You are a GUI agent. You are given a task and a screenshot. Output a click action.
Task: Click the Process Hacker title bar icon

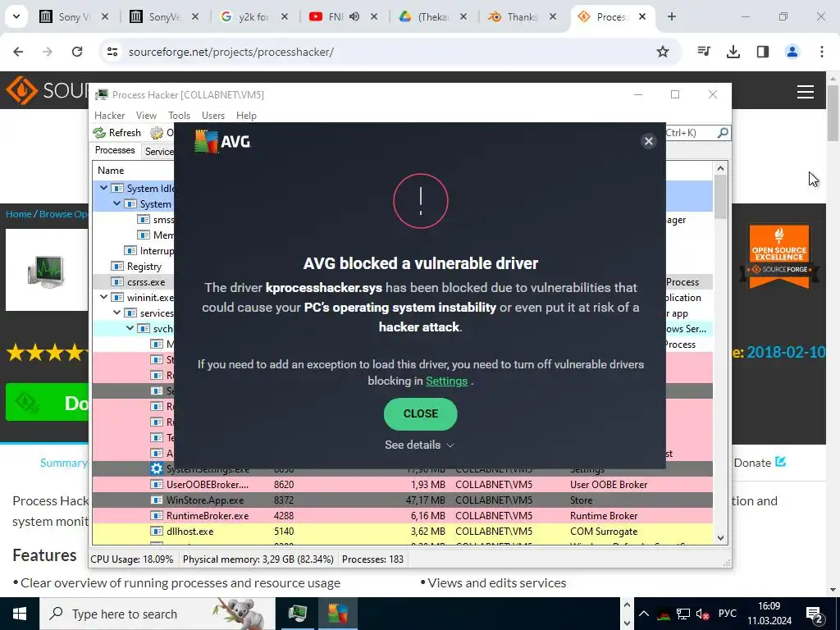pos(101,95)
